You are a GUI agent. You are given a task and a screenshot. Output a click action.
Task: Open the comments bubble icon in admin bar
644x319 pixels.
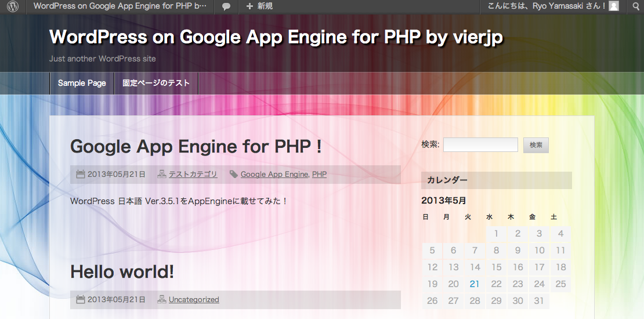pos(226,6)
